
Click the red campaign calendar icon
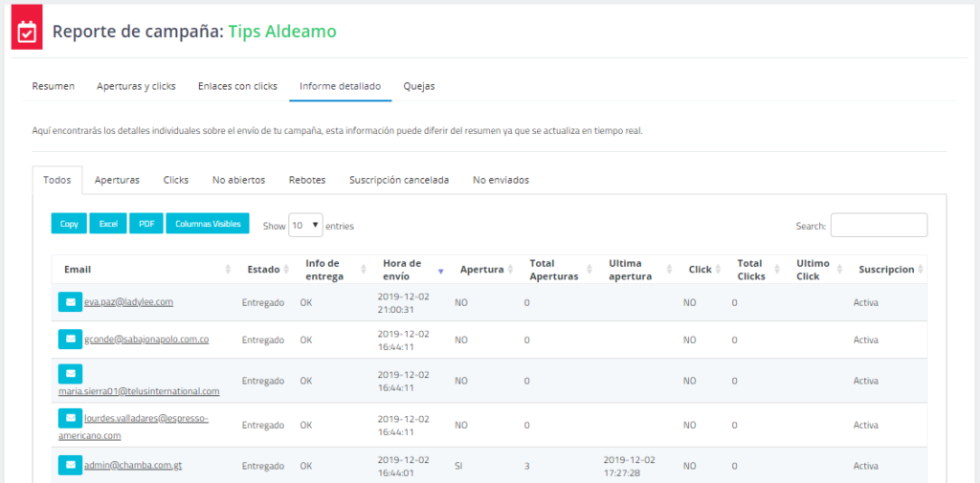pyautogui.click(x=27, y=32)
